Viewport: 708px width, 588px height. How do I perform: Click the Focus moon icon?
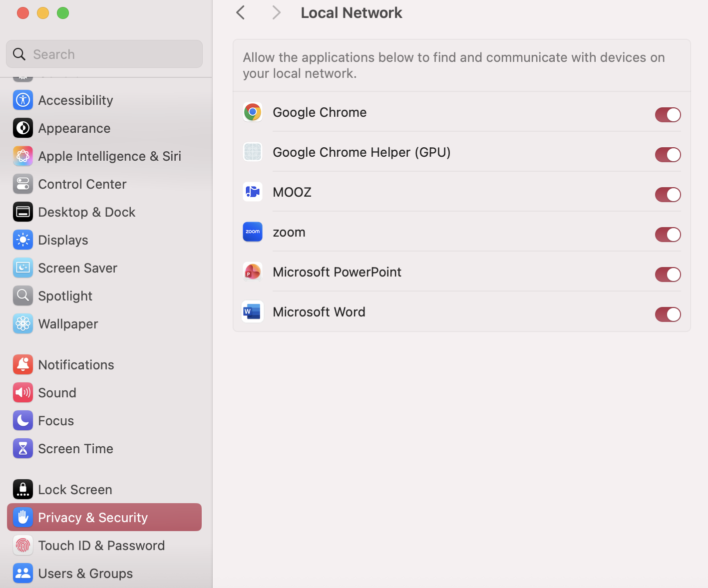[23, 421]
